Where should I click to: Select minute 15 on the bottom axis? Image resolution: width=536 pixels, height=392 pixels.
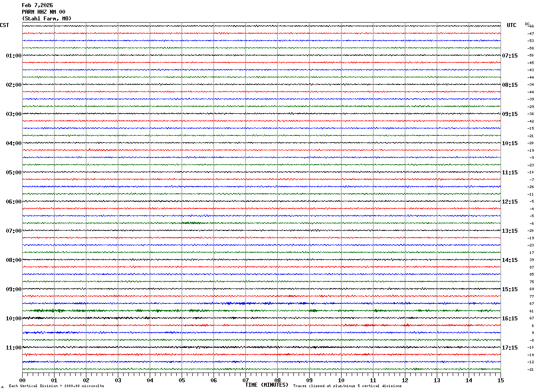500,380
